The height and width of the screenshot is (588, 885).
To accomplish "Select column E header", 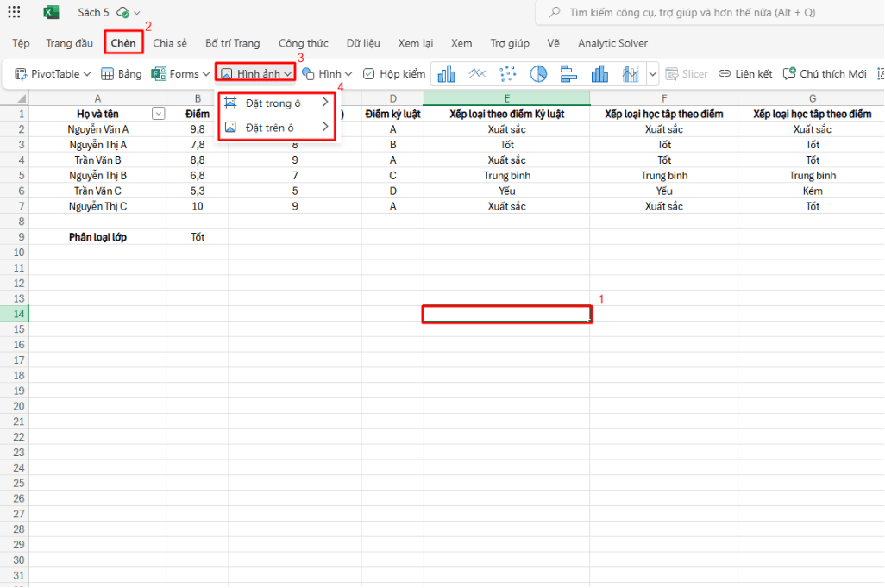I will 507,98.
